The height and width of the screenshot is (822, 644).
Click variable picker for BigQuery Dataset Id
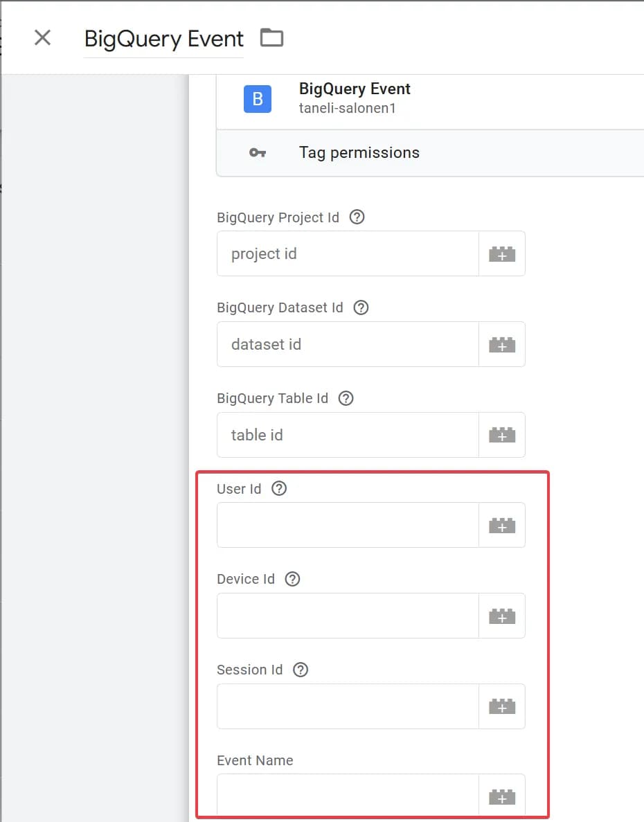pos(502,344)
